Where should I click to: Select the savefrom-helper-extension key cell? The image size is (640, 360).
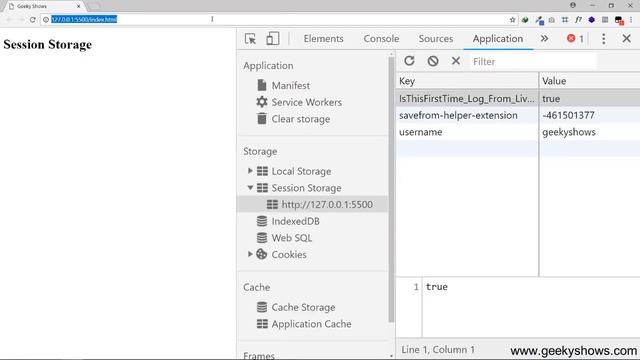point(467,115)
